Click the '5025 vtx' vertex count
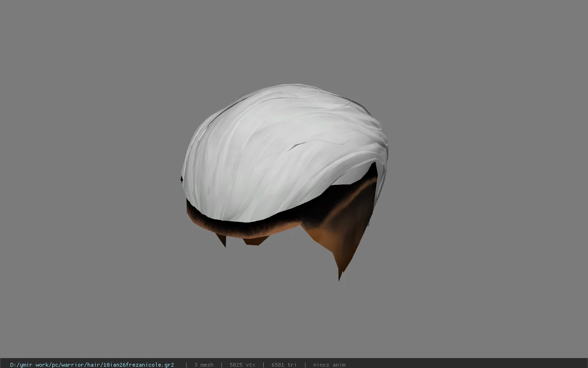Viewport: 588px width, 368px height. tap(243, 365)
